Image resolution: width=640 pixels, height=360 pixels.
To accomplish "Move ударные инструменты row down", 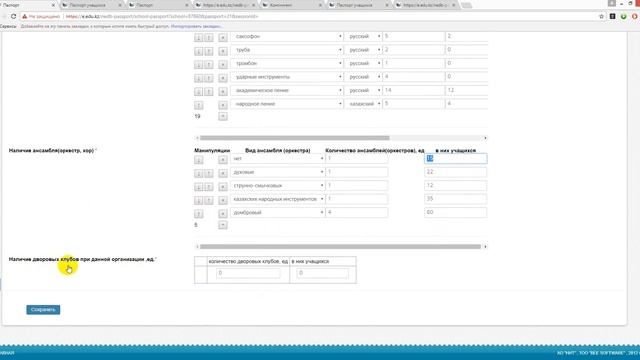I will tap(199, 78).
